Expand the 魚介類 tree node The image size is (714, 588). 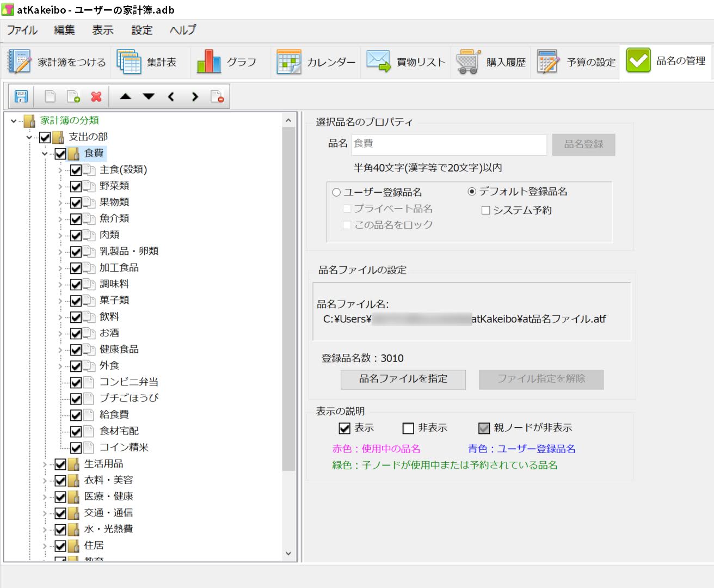pos(60,219)
